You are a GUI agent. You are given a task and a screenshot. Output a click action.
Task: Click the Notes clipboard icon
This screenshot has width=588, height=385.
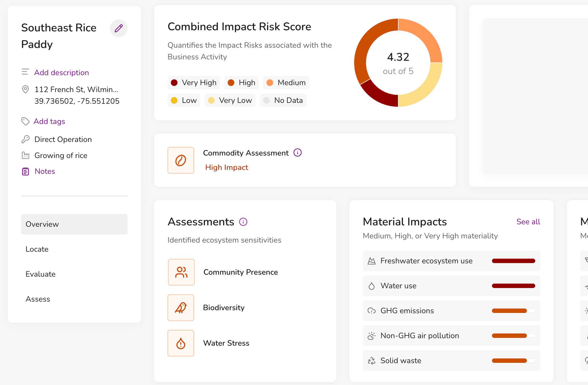(x=26, y=171)
